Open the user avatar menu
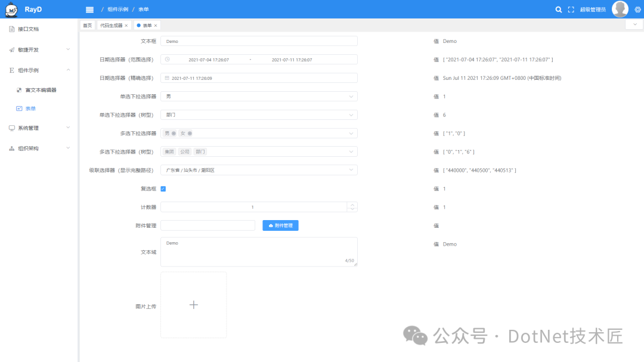This screenshot has width=644, height=362. pos(620,9)
